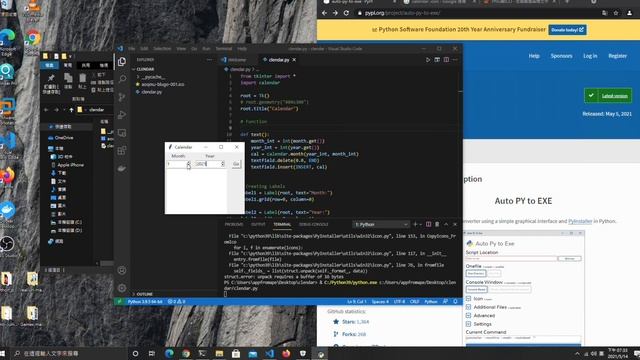Open the Sponsors link in the PyPI header
The width and height of the screenshot is (640, 360).
[x=561, y=56]
